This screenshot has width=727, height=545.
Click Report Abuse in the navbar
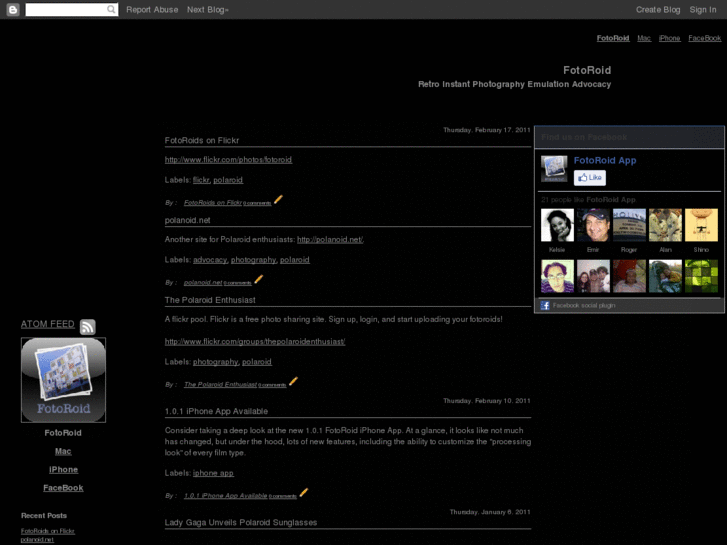(x=152, y=10)
